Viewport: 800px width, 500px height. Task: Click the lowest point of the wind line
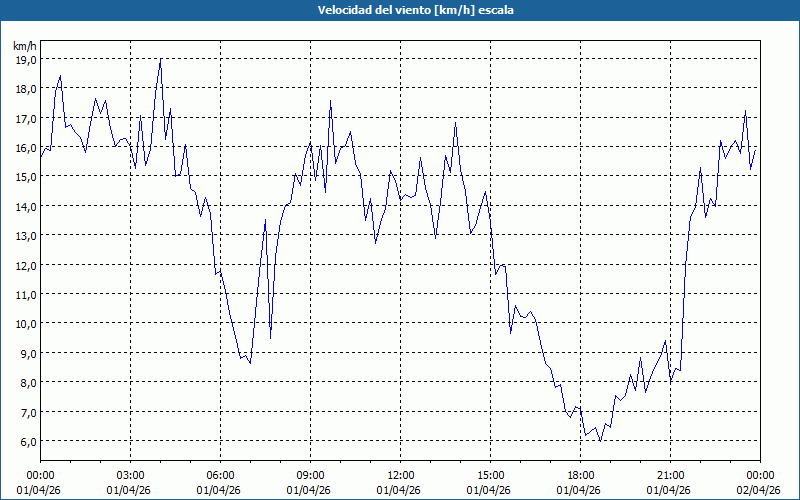[x=600, y=440]
